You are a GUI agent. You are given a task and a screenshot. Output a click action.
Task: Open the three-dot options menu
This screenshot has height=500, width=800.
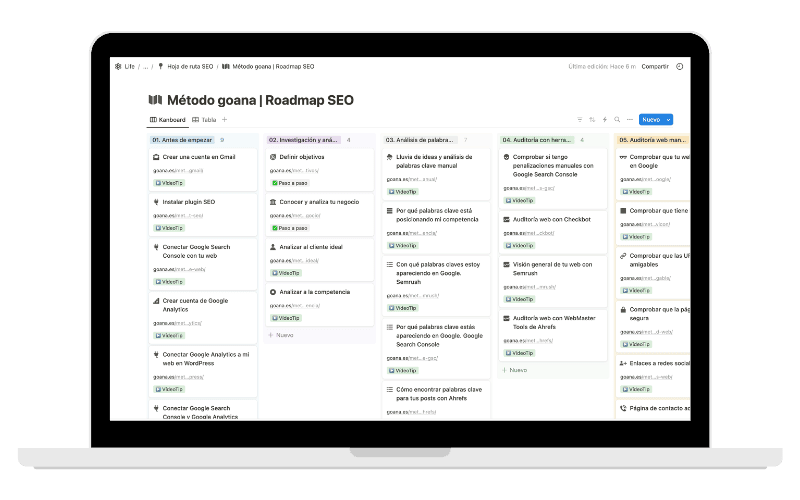[630, 119]
